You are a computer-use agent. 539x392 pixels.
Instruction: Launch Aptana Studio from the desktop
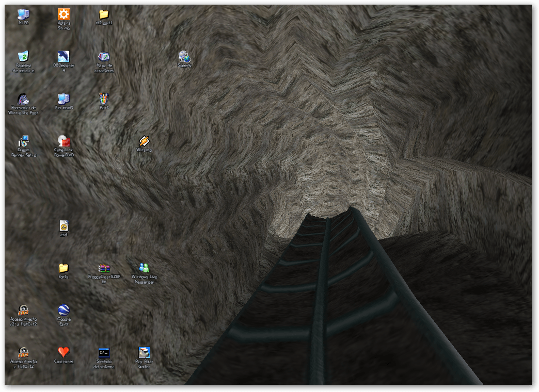pyautogui.click(x=64, y=15)
